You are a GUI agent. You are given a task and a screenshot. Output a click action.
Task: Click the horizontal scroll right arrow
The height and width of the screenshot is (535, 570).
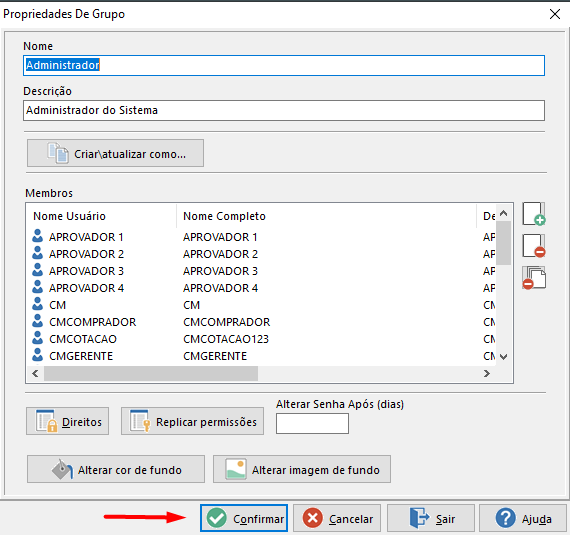487,373
